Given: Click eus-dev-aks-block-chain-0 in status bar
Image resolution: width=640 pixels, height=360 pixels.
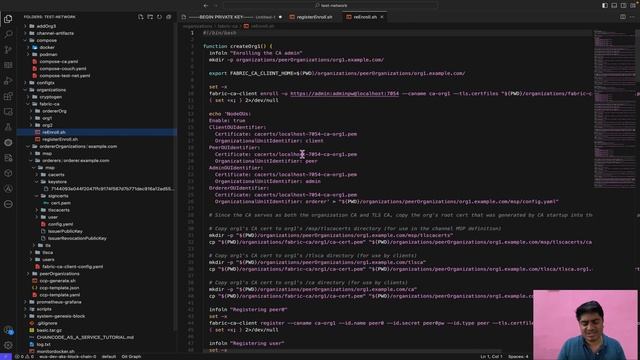Looking at the screenshot, I should coord(68,357).
